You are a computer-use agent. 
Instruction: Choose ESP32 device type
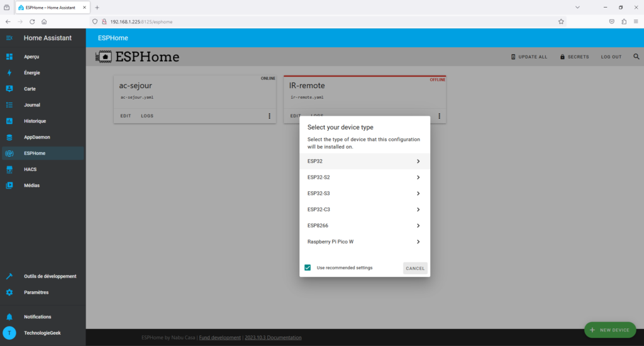(x=365, y=161)
